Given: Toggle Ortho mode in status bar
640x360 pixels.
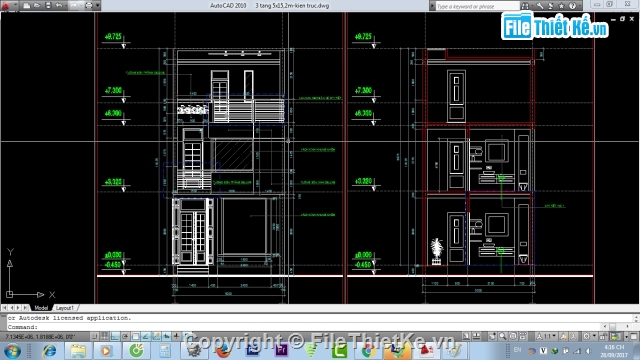Looking at the screenshot, I should pos(115,336).
